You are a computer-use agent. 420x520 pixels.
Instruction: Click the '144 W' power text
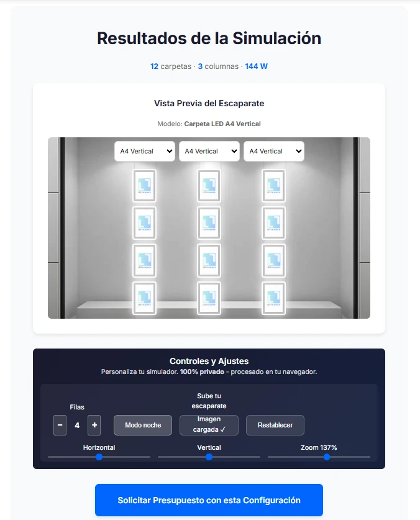257,66
